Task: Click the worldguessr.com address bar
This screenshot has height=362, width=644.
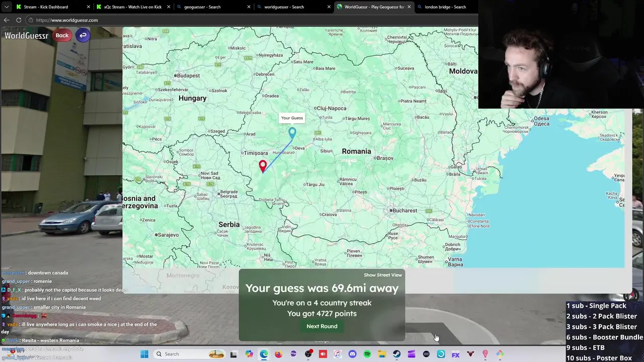Action: point(252,20)
